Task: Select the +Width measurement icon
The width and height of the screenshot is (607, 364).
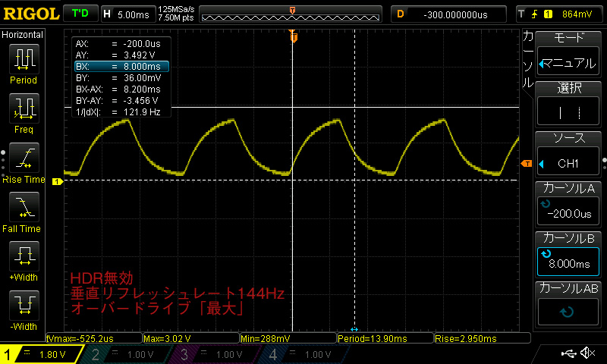Action: 24,256
